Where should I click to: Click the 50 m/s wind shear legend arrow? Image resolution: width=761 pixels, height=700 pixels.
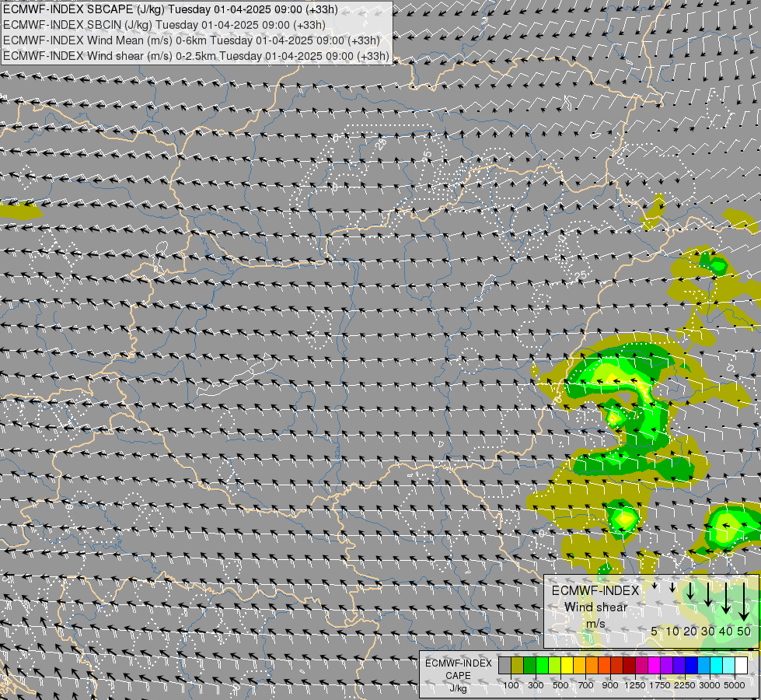(x=744, y=602)
